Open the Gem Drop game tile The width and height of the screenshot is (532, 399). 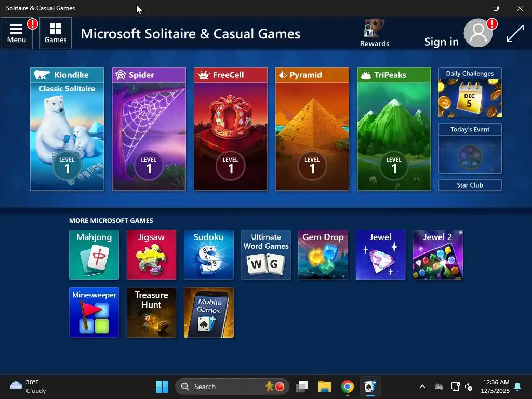[x=323, y=255]
